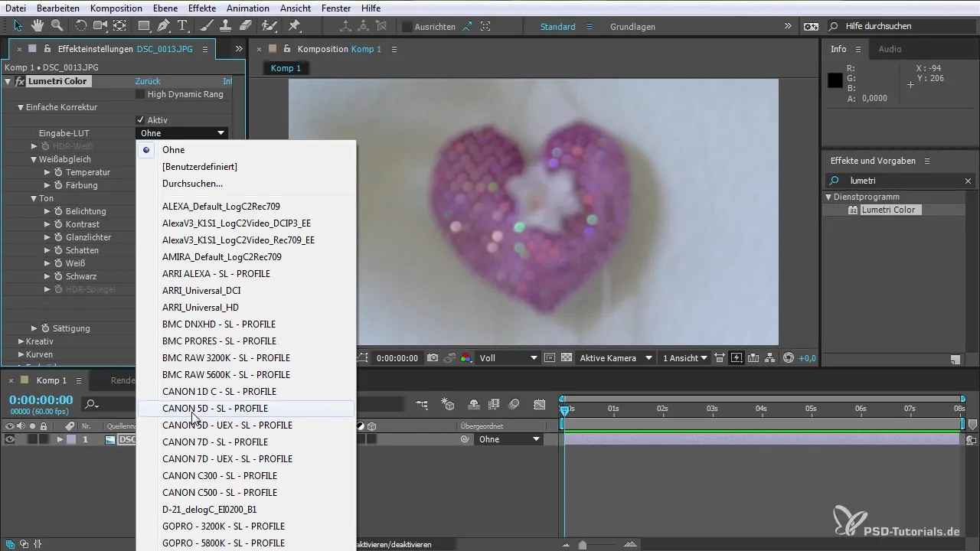Screen dimensions: 980x551
Task: Switch to the Grundlagen workspace
Action: tap(632, 27)
